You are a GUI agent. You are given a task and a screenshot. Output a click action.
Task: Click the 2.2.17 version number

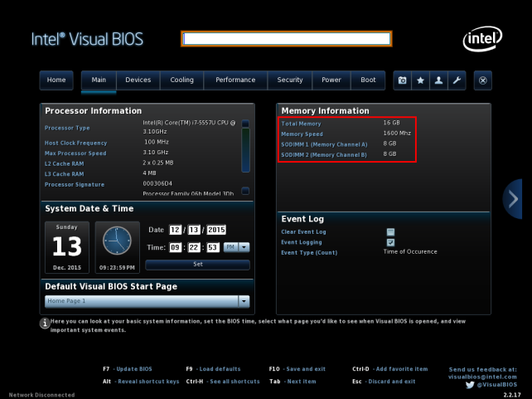click(x=512, y=395)
